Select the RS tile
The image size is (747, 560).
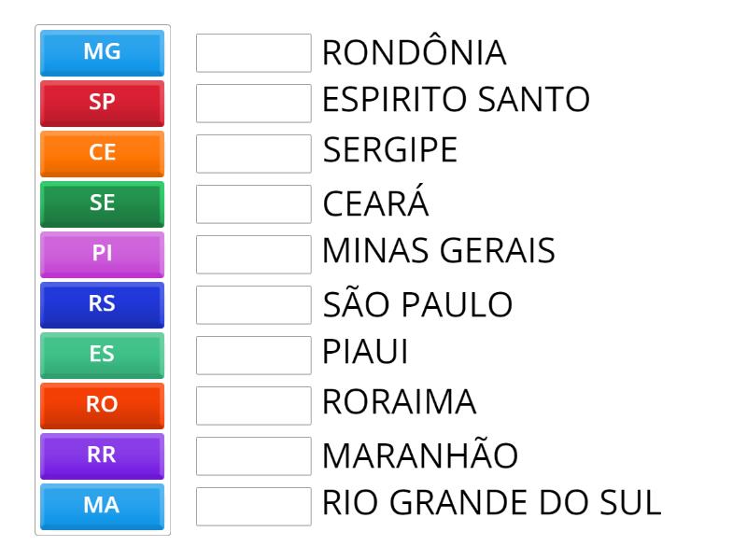click(101, 304)
